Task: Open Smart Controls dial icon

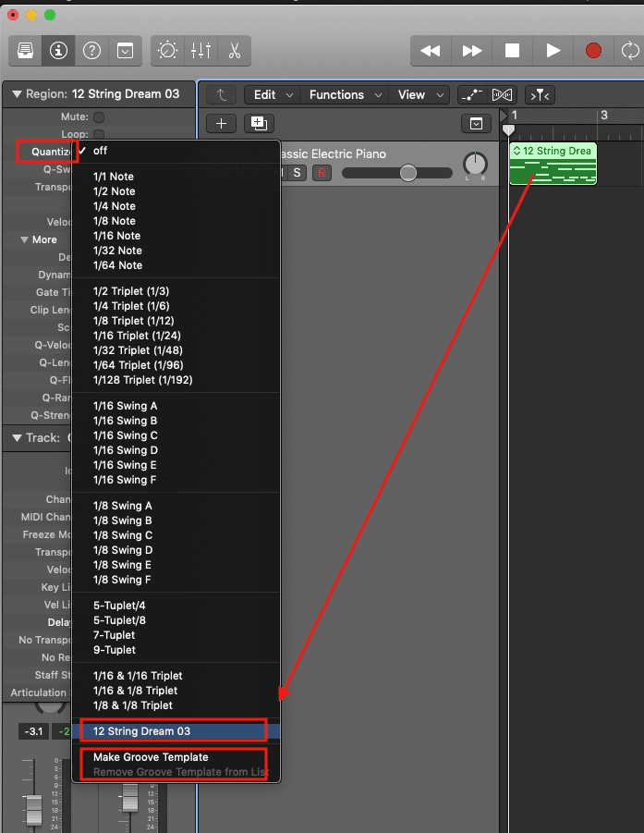Action: tap(167, 51)
